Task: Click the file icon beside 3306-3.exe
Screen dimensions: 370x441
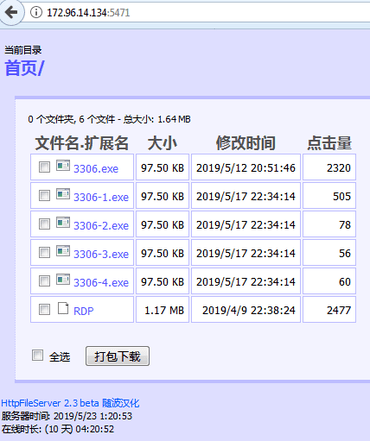Action: point(63,251)
